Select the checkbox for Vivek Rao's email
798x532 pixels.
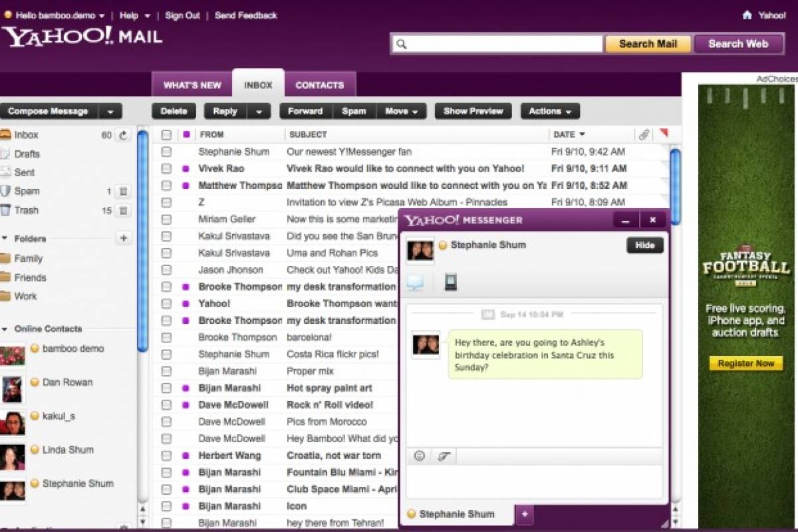pos(166,169)
